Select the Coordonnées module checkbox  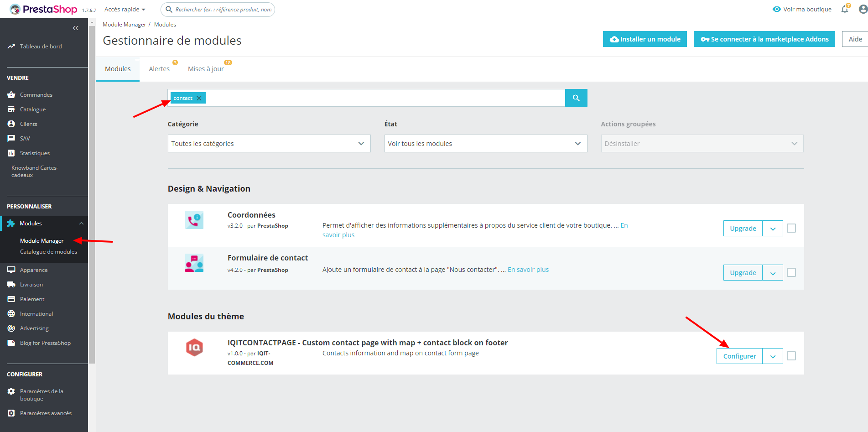click(791, 228)
